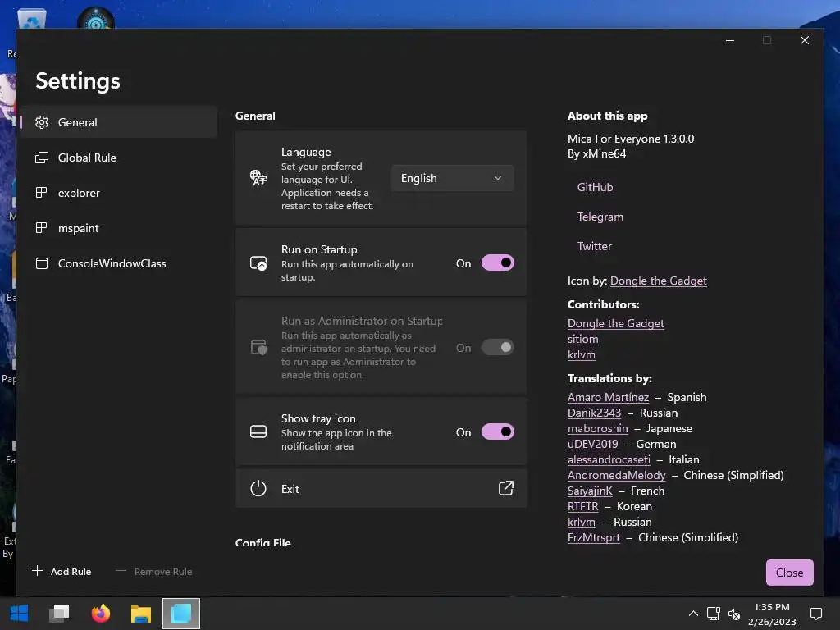Click the Language translate icon

click(258, 177)
